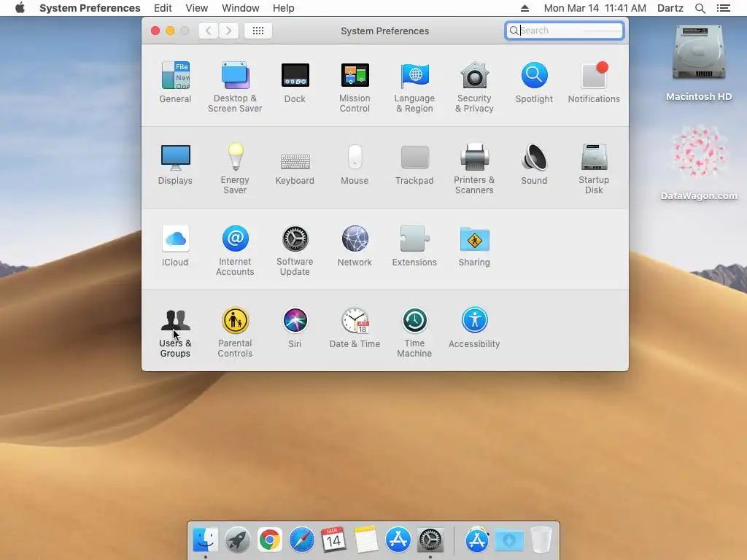
Task: Open the Accessibility preferences pane
Action: [474, 327]
